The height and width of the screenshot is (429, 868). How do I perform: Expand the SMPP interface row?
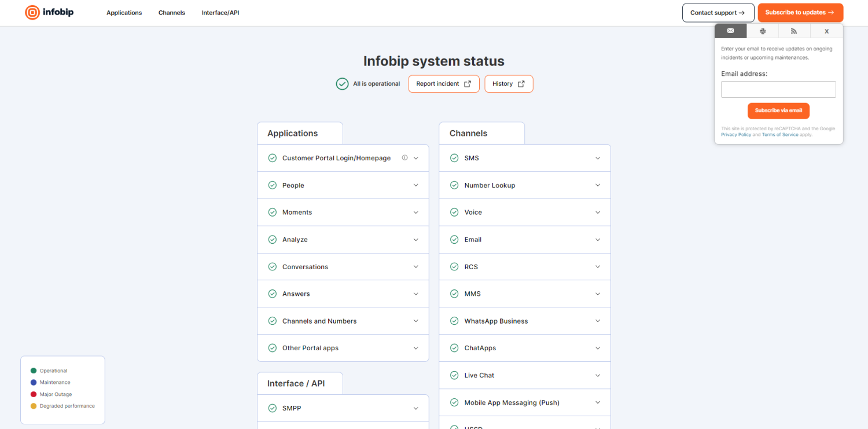tap(415, 408)
